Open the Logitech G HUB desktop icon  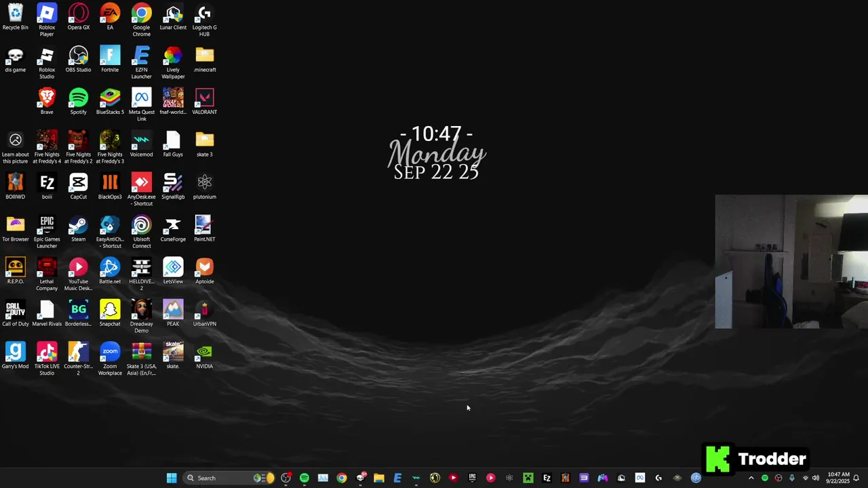(x=204, y=20)
